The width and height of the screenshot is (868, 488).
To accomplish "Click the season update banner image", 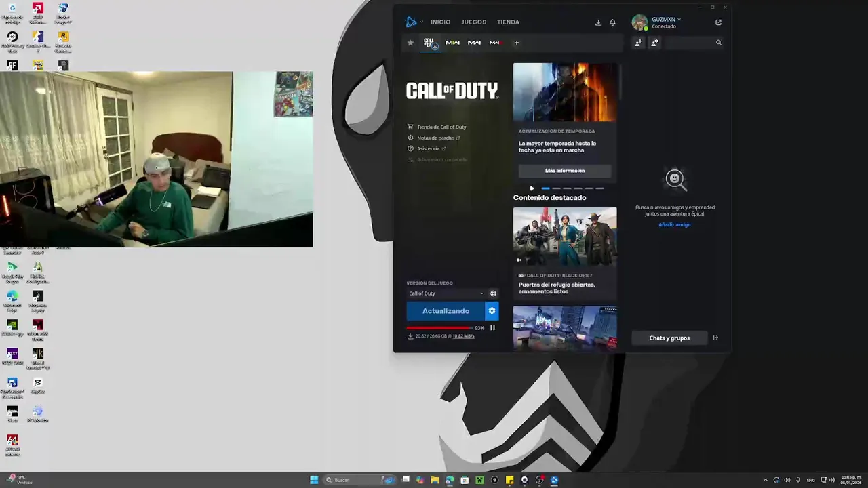I will (565, 92).
